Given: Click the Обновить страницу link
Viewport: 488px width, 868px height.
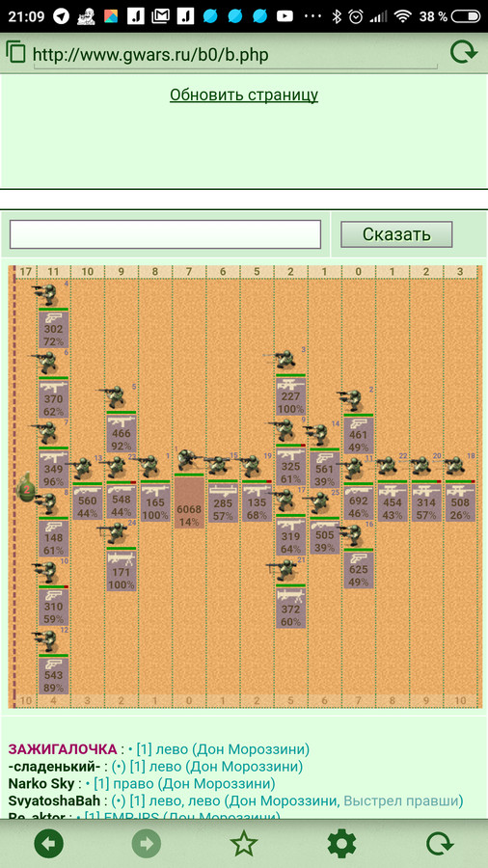Looking at the screenshot, I should (244, 95).
